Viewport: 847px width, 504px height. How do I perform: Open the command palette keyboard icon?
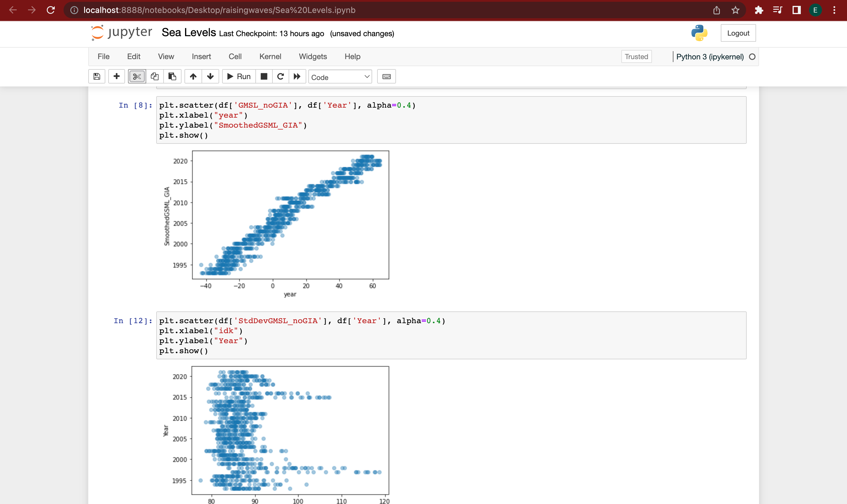click(386, 76)
